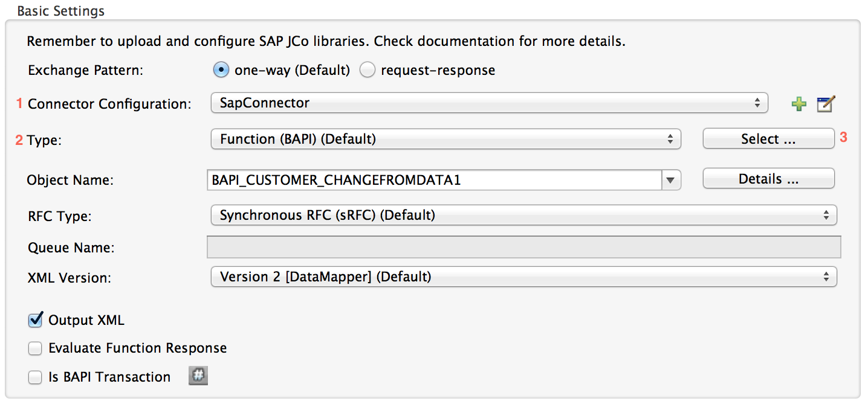The image size is (868, 407).
Task: Uncheck the Output XML checkbox
Action: [x=36, y=320]
